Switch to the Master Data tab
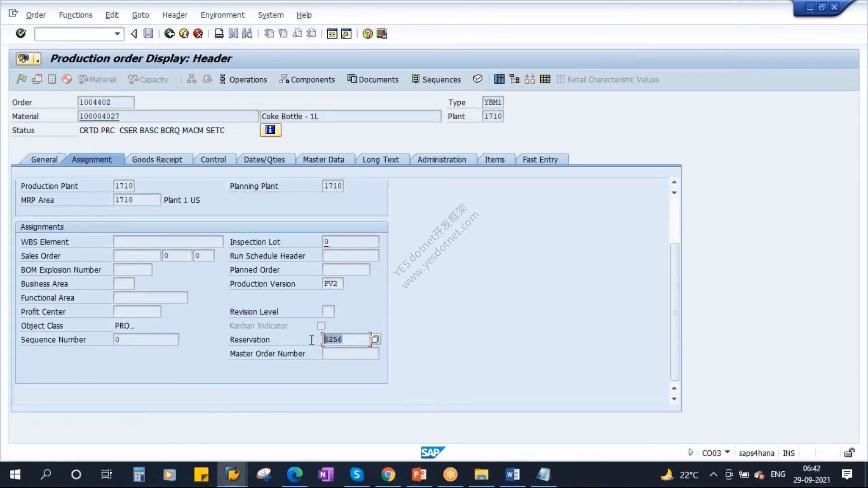This screenshot has width=868, height=488. [323, 160]
